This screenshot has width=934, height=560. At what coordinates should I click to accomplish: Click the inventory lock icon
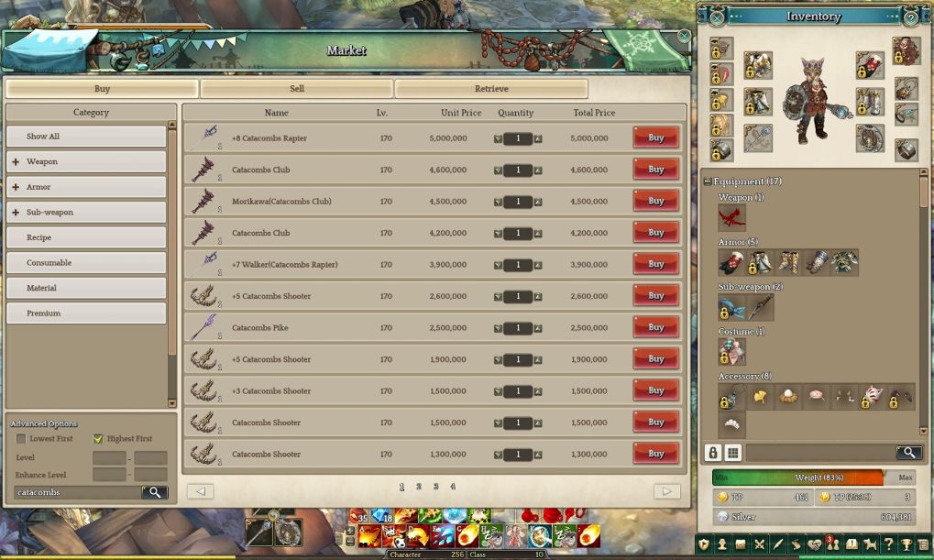[x=712, y=453]
